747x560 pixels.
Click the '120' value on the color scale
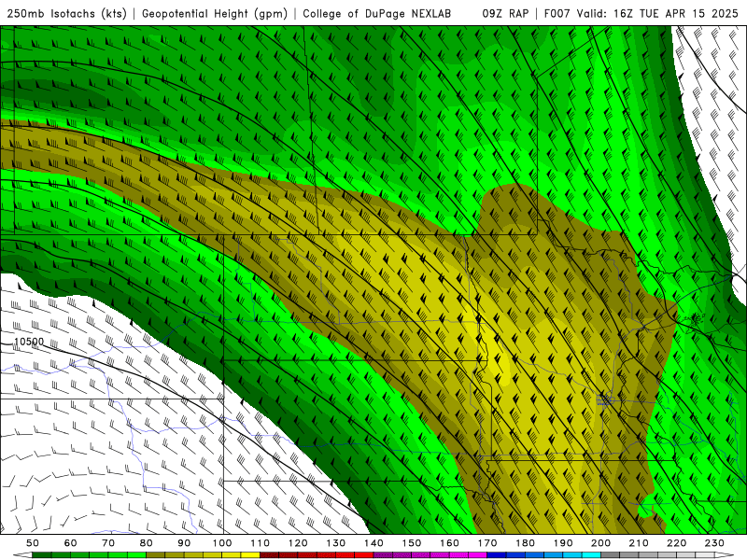pos(298,543)
